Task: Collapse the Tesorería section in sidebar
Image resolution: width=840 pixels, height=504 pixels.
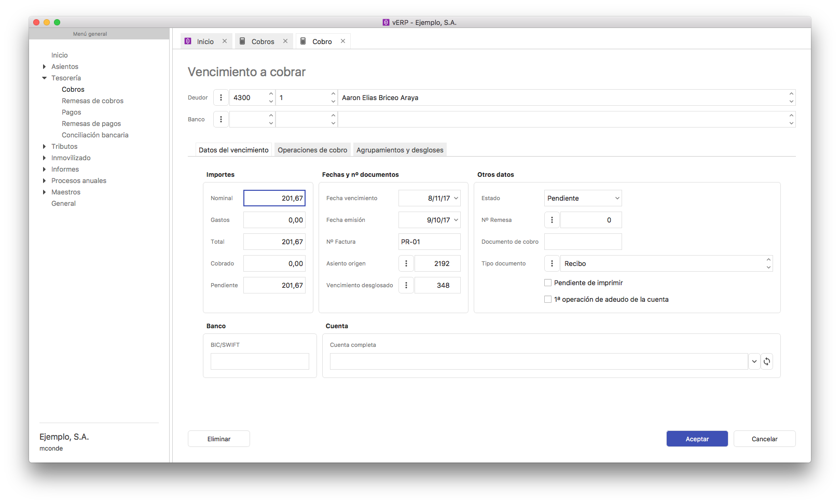Action: (45, 78)
